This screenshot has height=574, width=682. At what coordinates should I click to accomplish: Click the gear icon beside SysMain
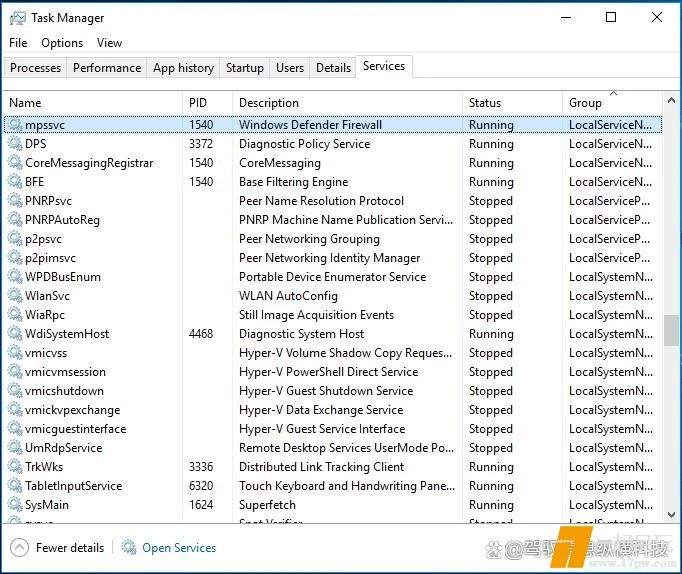pyautogui.click(x=15, y=504)
